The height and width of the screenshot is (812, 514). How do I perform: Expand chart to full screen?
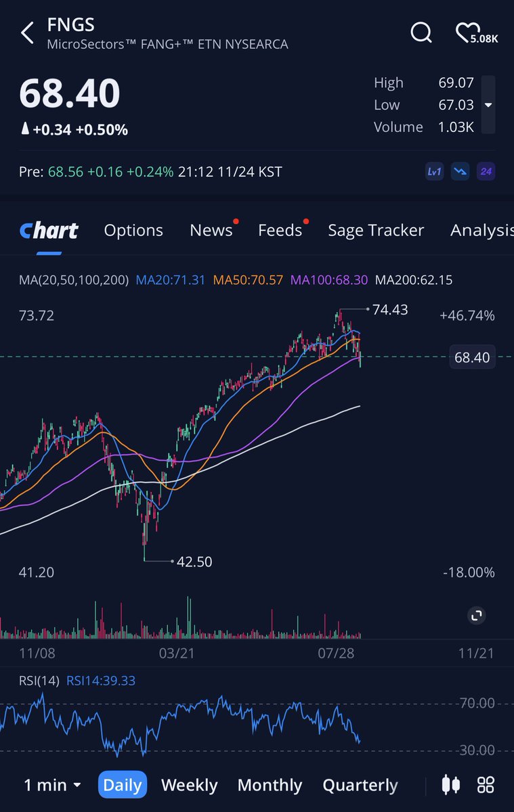click(477, 615)
